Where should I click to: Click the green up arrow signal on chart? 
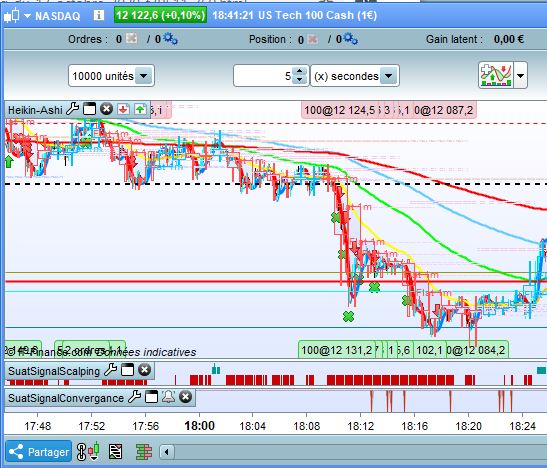click(9, 161)
